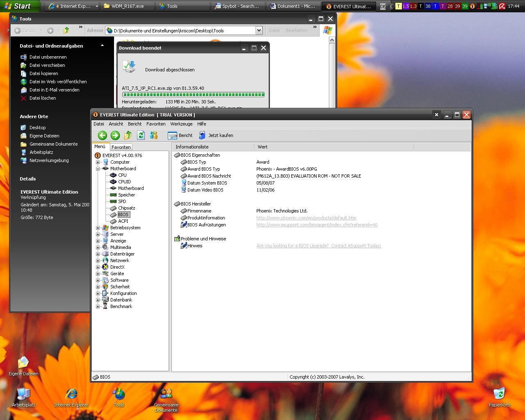The height and width of the screenshot is (420, 525).
Task: Select Gemeinsame Dokumente desktop icon
Action: [166, 400]
